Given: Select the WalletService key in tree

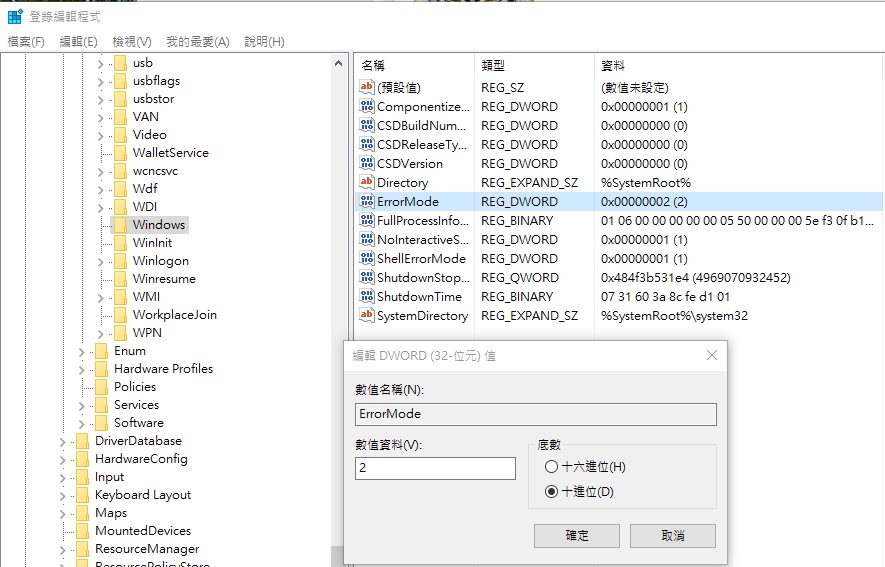Looking at the screenshot, I should tap(170, 153).
